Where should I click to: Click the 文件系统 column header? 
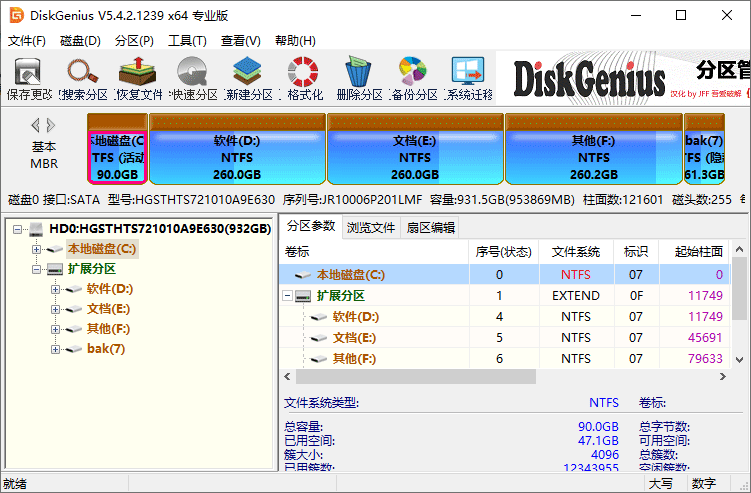point(576,252)
